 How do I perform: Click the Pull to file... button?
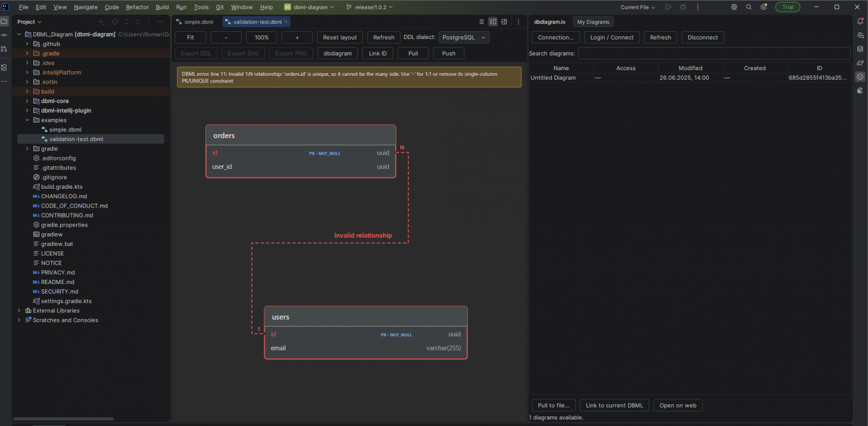554,405
